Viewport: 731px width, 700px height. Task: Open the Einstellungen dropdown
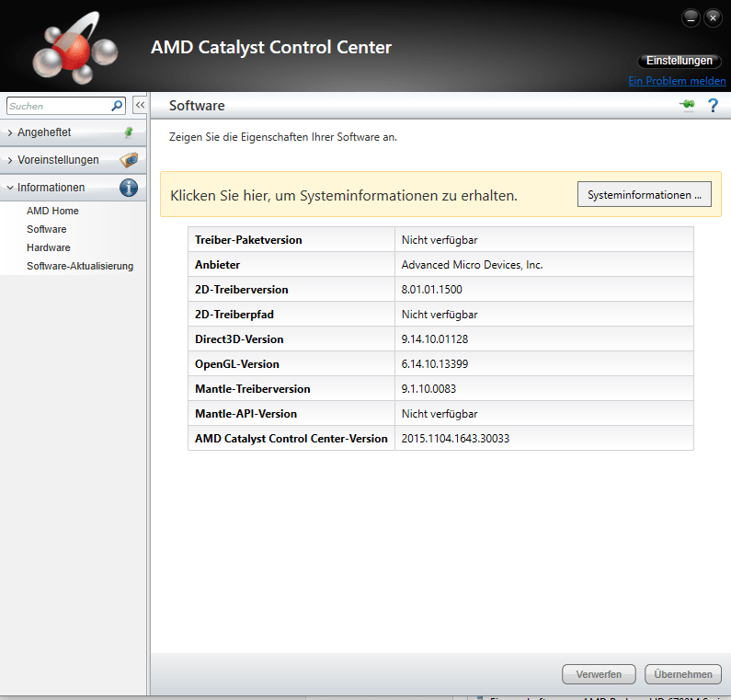tap(680, 61)
